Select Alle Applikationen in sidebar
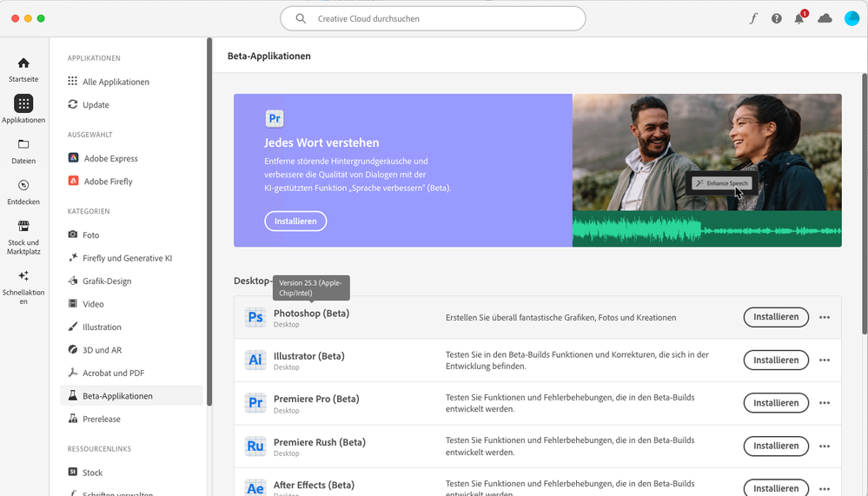Screen dimensions: 868x496 coord(131,82)
